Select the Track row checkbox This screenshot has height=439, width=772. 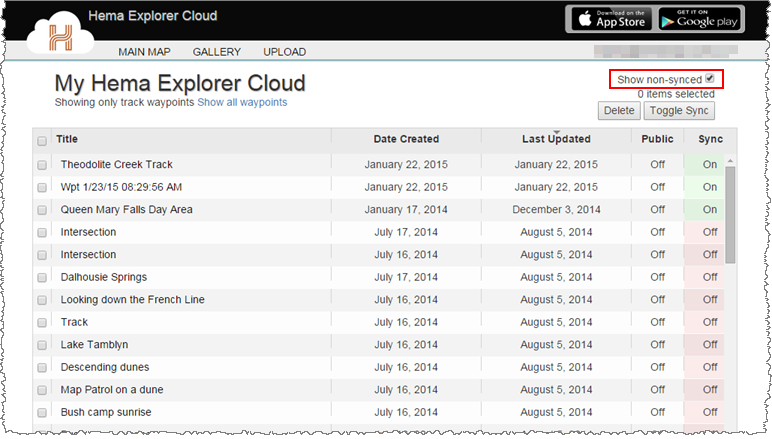[42, 323]
